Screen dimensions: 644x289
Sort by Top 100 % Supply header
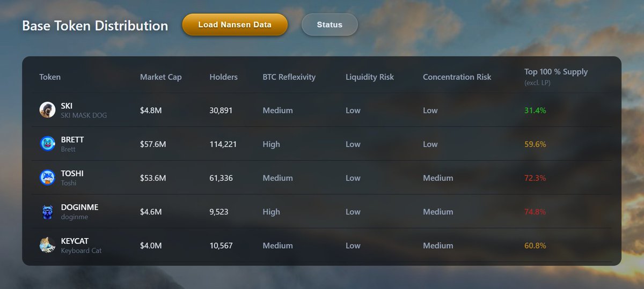click(x=556, y=72)
